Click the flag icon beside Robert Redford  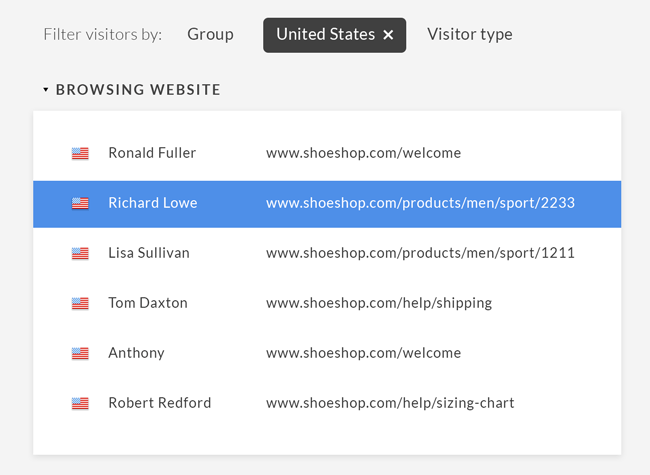[x=80, y=403]
